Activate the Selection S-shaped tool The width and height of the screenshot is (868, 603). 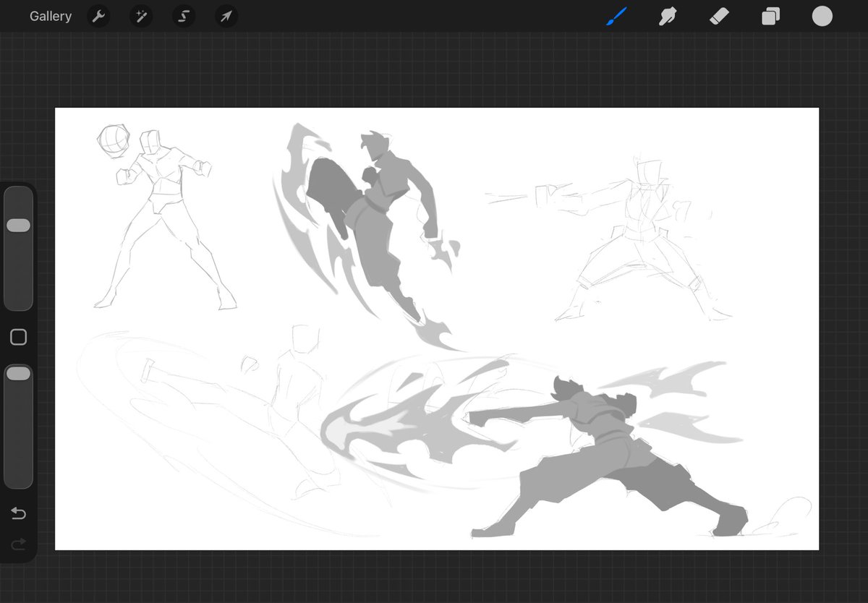(x=184, y=17)
